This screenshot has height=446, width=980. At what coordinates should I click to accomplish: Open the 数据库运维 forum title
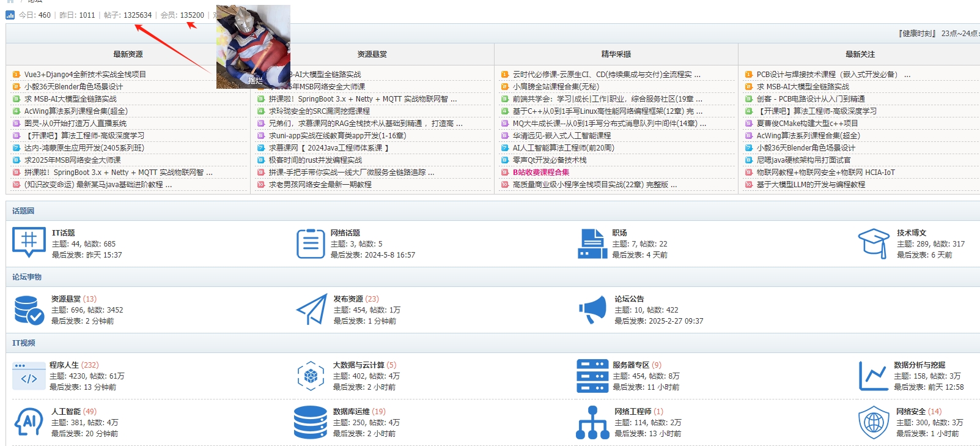pyautogui.click(x=352, y=412)
